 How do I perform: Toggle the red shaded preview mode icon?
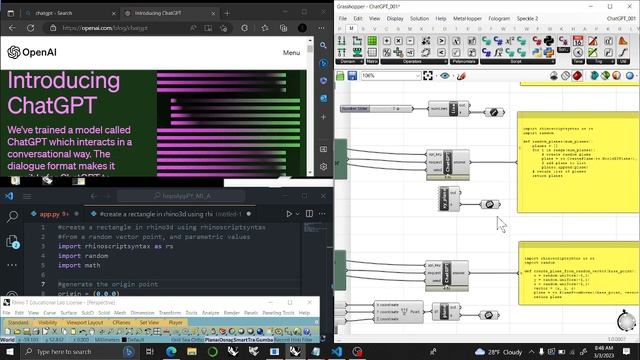point(577,76)
